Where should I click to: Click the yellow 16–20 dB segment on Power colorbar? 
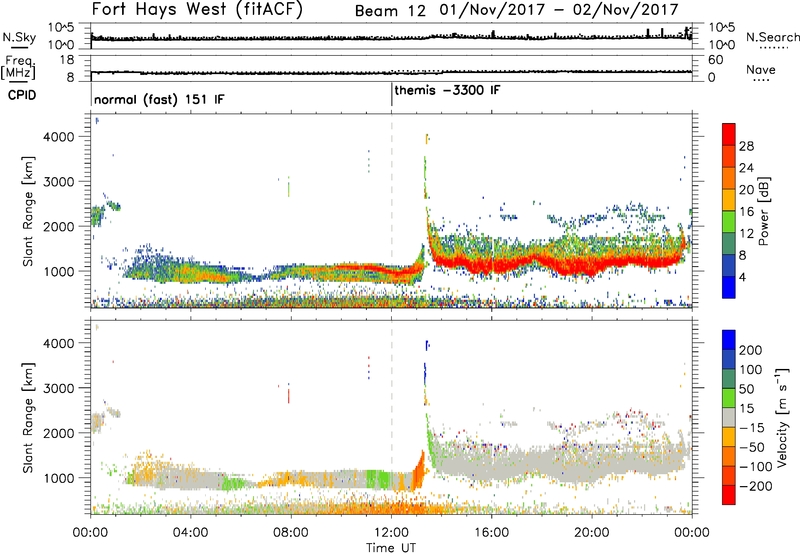click(729, 199)
